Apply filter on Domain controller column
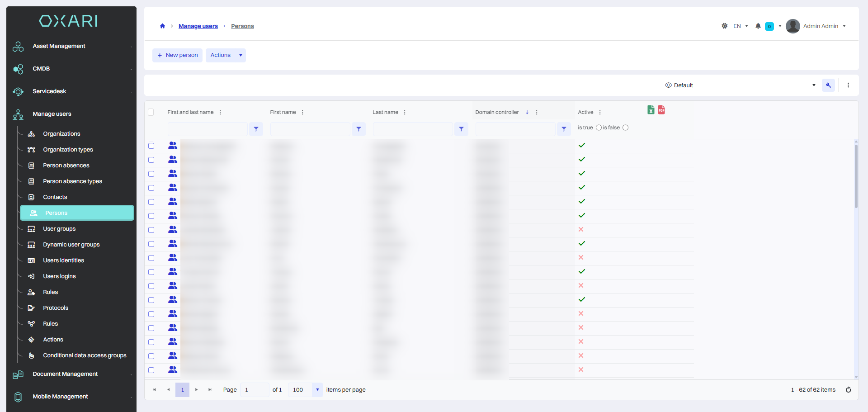 click(564, 129)
